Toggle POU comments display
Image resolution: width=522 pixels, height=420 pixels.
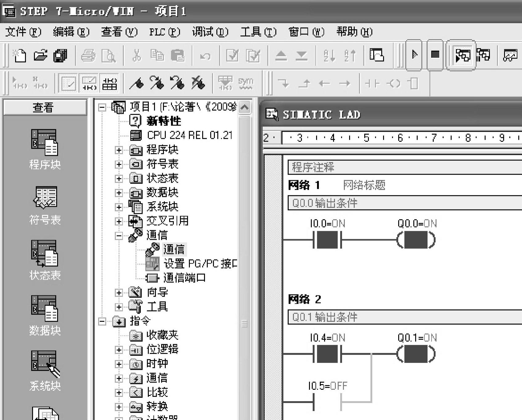68,83
